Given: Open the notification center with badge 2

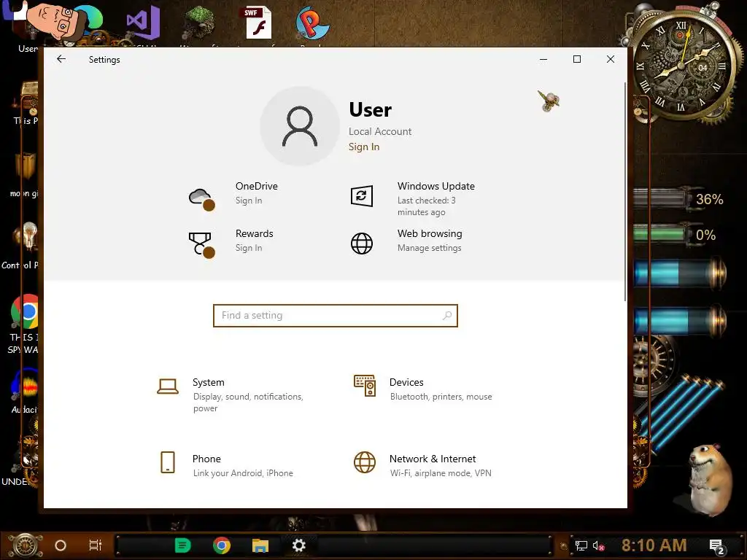Looking at the screenshot, I should (x=716, y=546).
